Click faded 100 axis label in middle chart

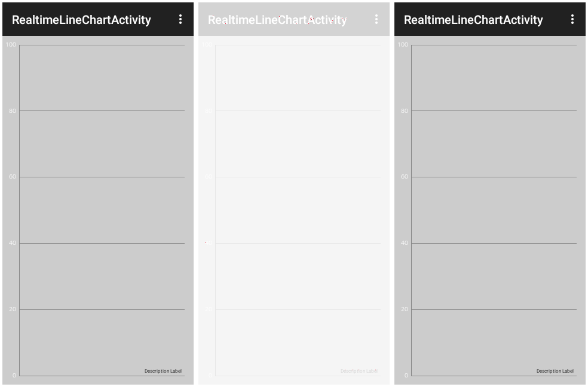[x=207, y=45]
